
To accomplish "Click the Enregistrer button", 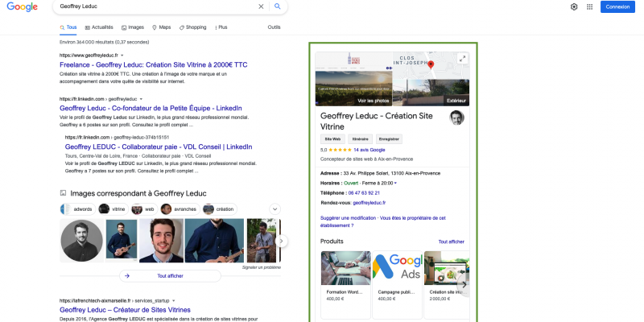I will point(389,139).
